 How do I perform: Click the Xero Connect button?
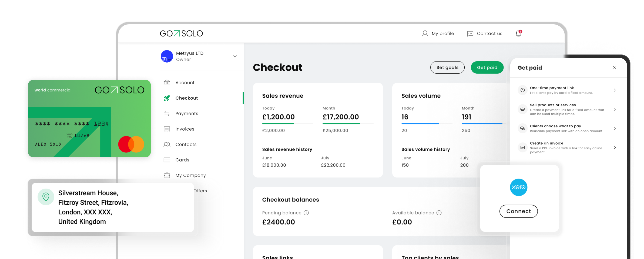pos(519,211)
